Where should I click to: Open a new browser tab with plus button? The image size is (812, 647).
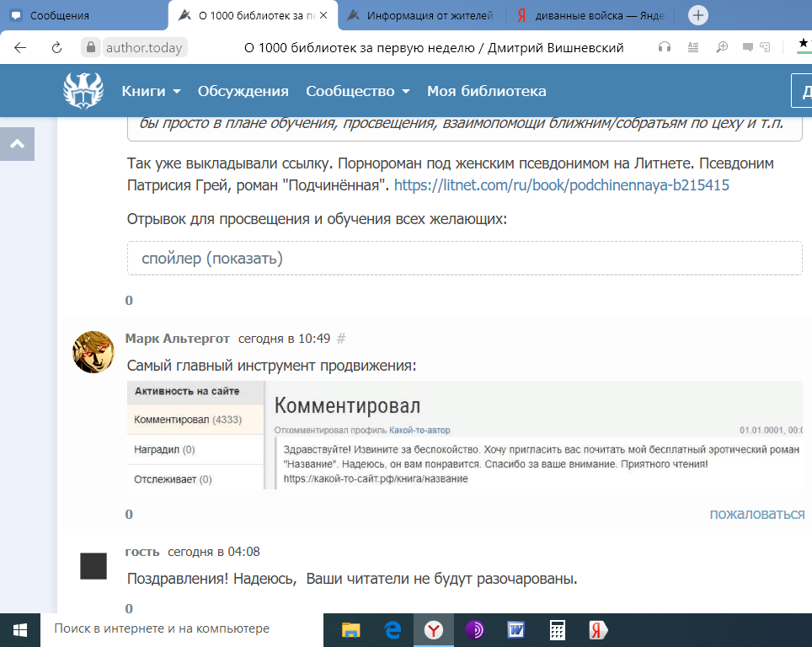[698, 15]
